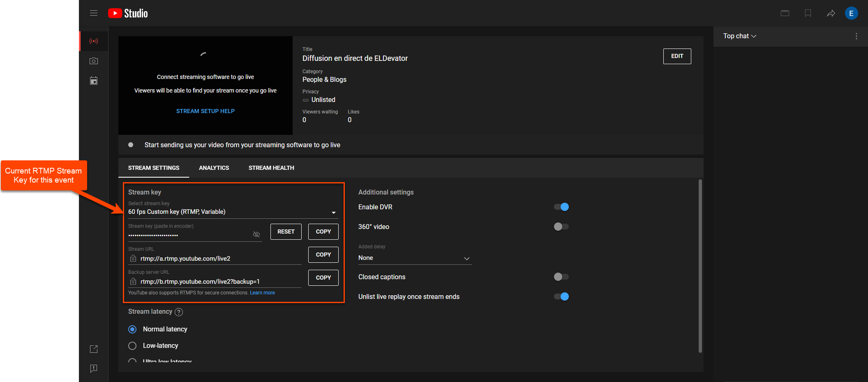Open the STREAM SETUP HELP link
The width and height of the screenshot is (868, 382).
205,111
